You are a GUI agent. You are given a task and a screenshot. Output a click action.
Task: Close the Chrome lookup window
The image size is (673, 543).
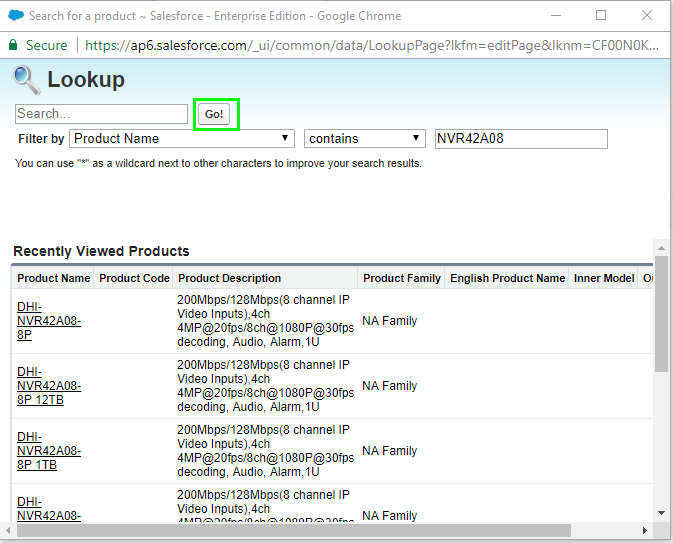(647, 15)
